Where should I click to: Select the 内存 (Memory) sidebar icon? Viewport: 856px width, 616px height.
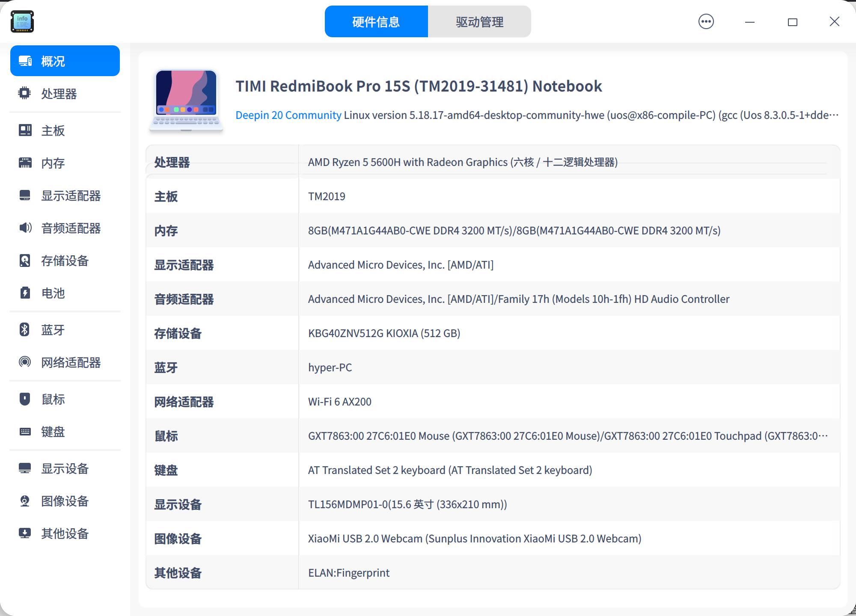tap(25, 163)
